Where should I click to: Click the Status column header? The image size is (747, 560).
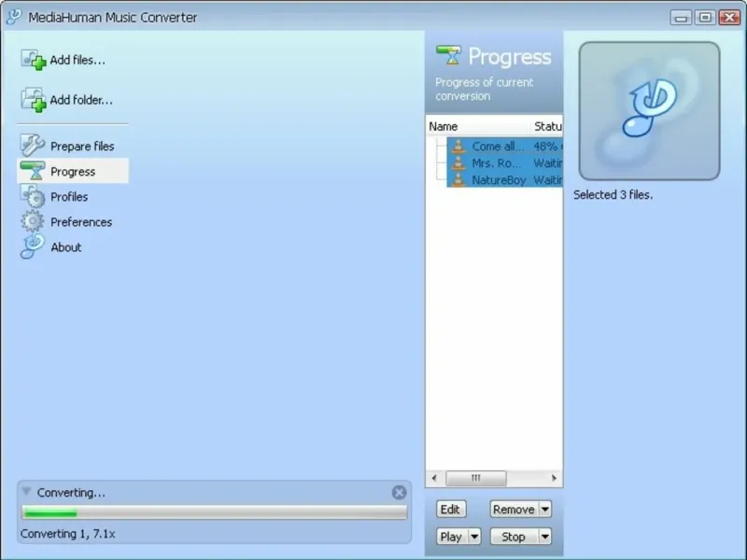[x=547, y=126]
